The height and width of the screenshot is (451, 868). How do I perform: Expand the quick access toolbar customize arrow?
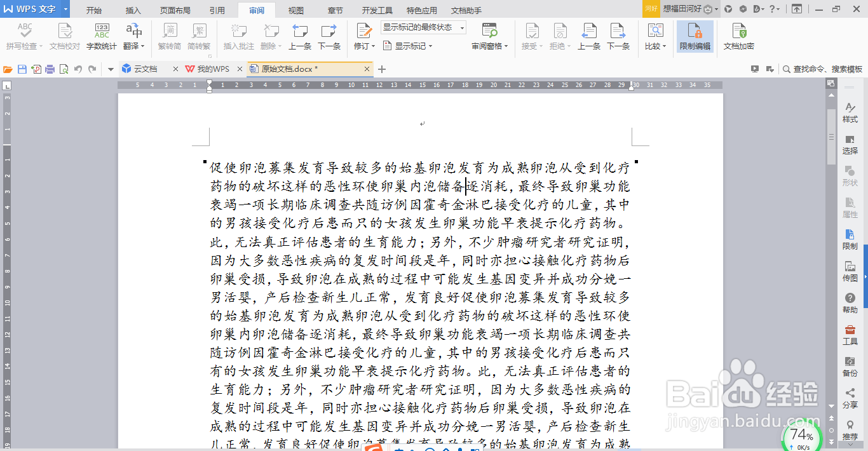point(110,69)
